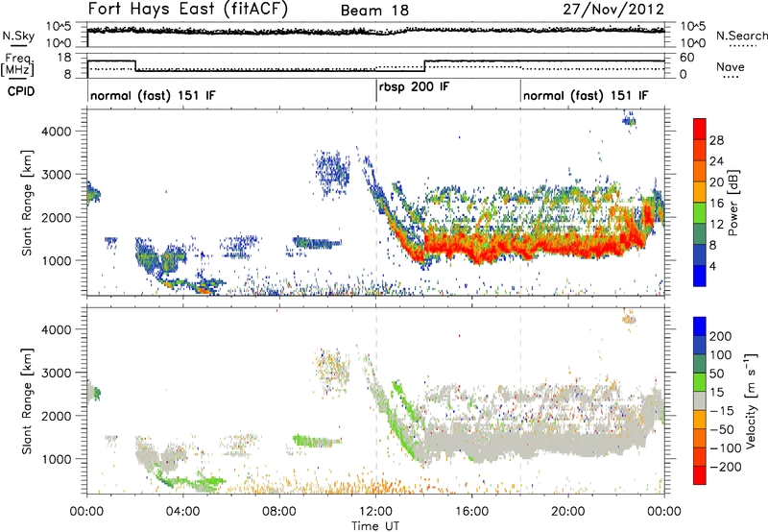Click the 'Power [dB]' colorbar title
The width and height of the screenshot is (768, 532).
pyautogui.click(x=732, y=203)
